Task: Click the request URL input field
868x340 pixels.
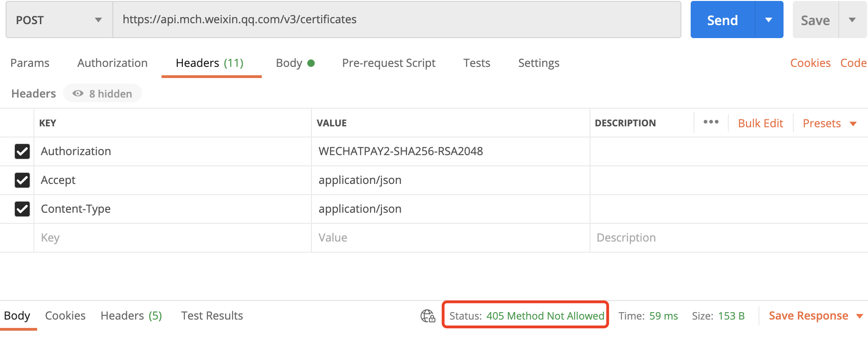Action: tap(397, 20)
